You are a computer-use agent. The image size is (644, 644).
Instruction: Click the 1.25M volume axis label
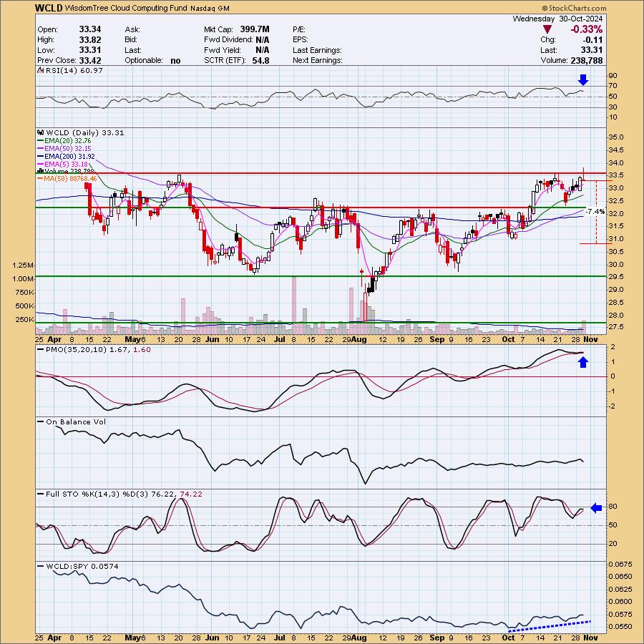23,265
